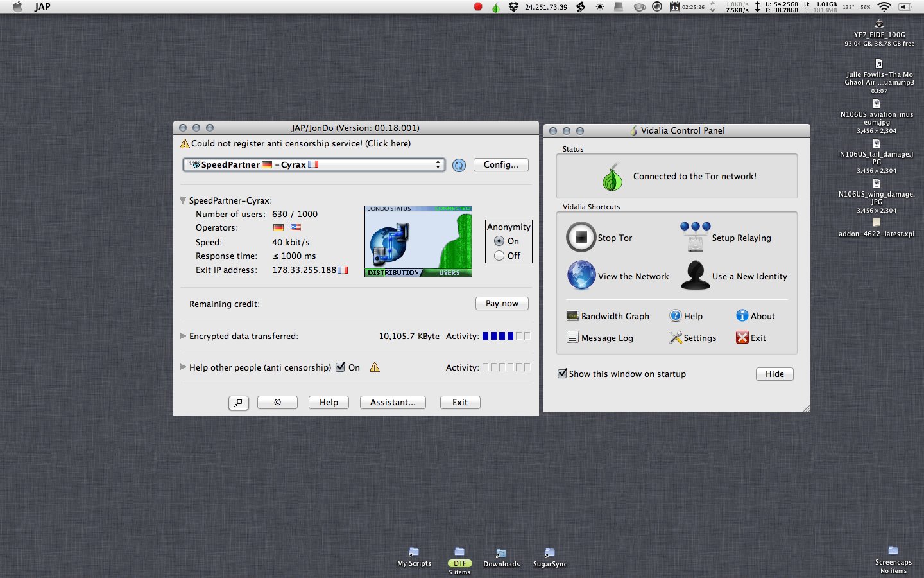Click the red record icon in menu bar
Image resolution: width=924 pixels, height=578 pixels.
[477, 7]
